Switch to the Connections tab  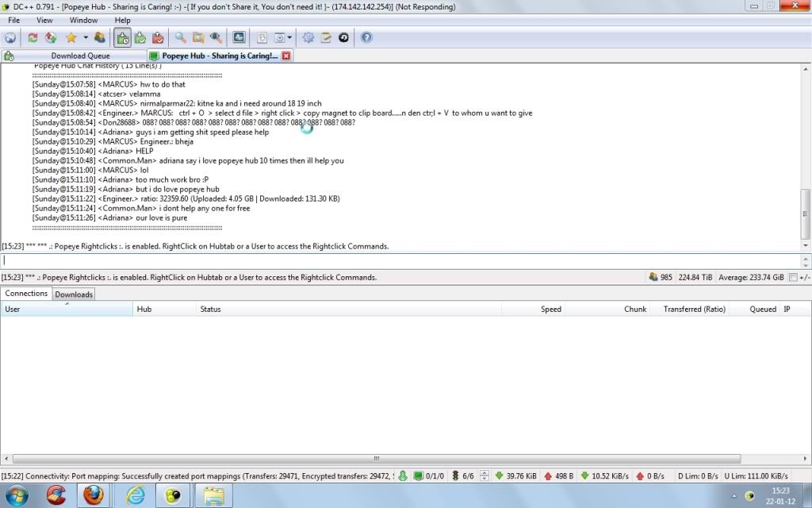coord(26,294)
